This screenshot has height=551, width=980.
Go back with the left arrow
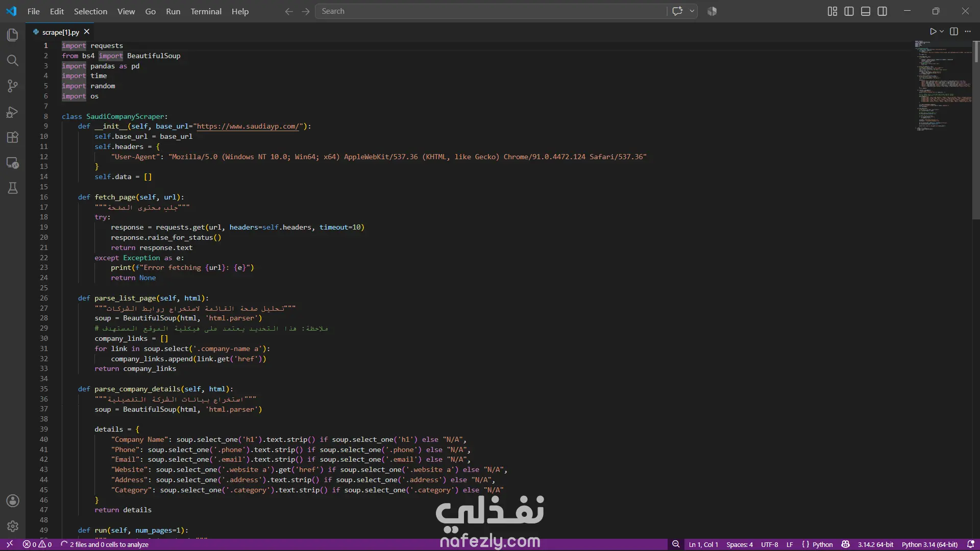point(289,11)
